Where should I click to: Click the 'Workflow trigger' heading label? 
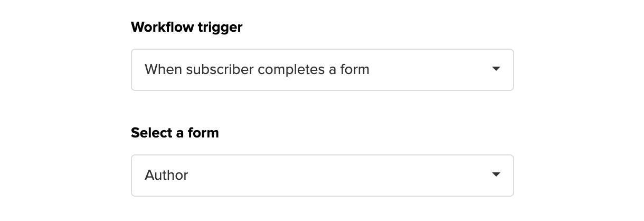186,27
